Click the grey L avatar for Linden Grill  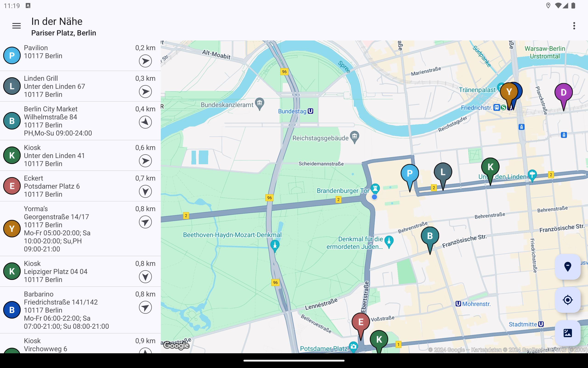[x=12, y=86]
